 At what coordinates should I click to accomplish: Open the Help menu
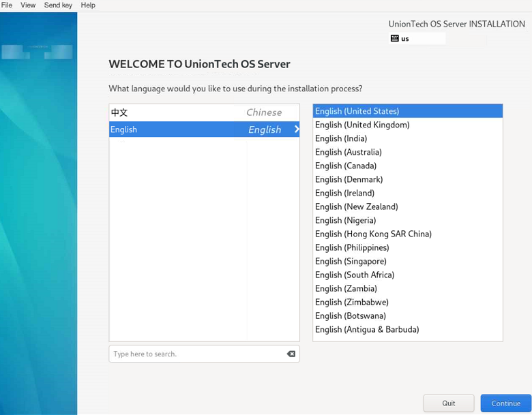(x=88, y=5)
